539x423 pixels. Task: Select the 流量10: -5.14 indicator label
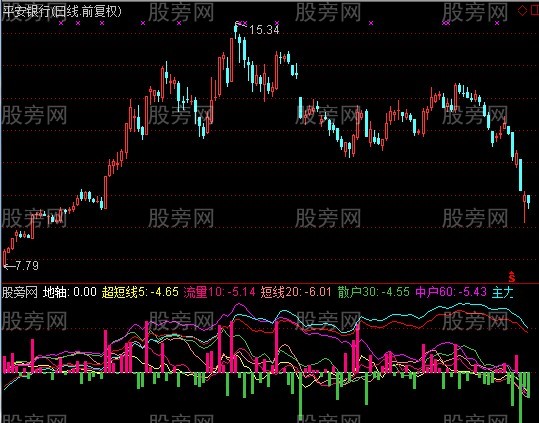point(219,292)
